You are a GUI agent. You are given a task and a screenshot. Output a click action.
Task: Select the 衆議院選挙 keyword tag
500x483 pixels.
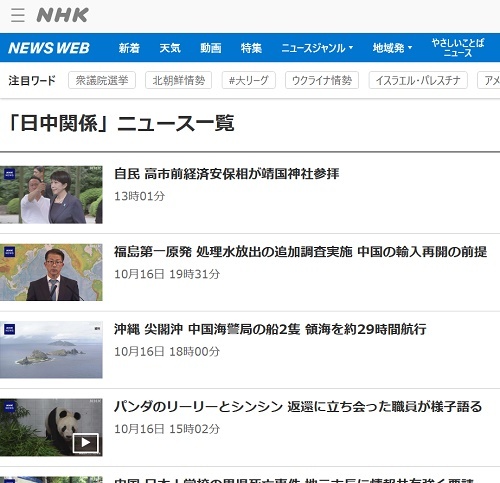[x=102, y=80]
